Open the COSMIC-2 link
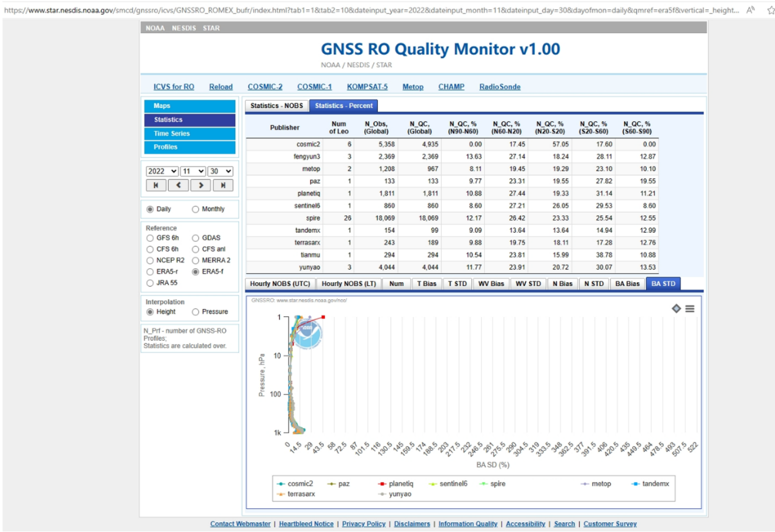The width and height of the screenshot is (775, 532). point(265,87)
